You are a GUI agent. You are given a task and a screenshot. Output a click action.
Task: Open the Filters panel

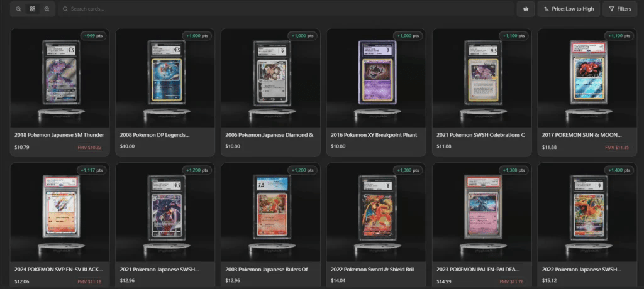pyautogui.click(x=619, y=9)
